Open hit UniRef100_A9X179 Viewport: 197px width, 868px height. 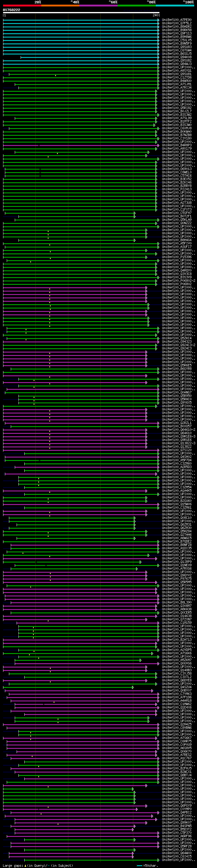pos(177,149)
